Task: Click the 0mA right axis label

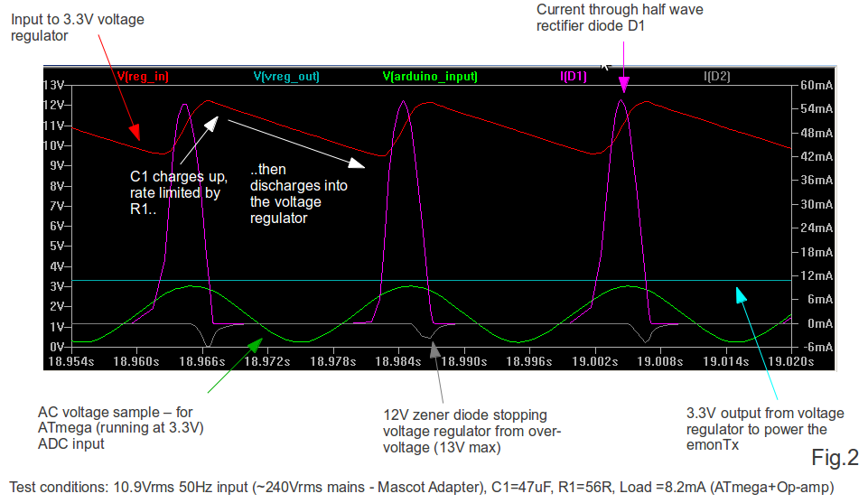Action: [820, 323]
